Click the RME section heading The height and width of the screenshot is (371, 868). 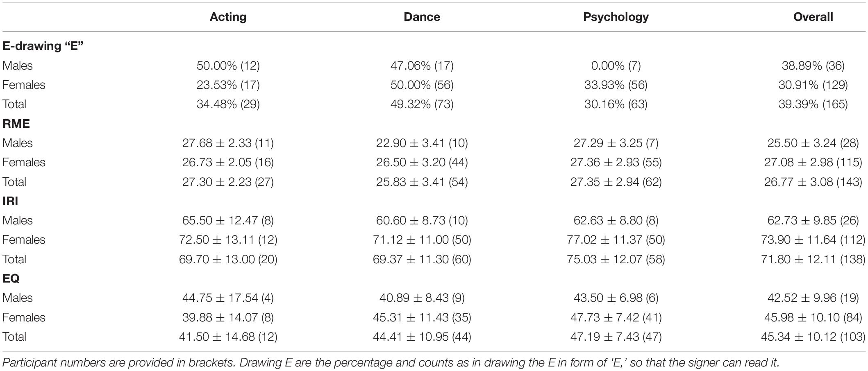pos(16,123)
